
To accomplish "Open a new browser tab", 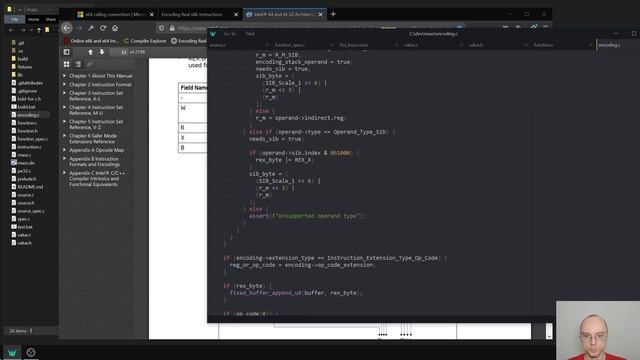I will tap(333, 14).
